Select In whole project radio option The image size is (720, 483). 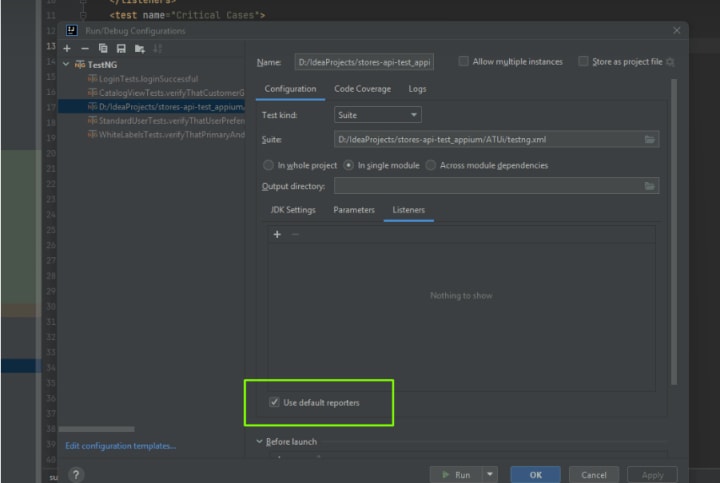(268, 165)
